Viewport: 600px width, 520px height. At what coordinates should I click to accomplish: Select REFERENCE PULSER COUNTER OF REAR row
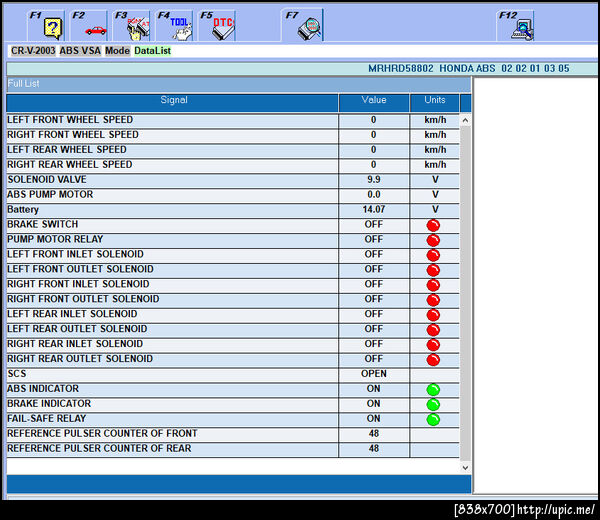click(x=233, y=449)
